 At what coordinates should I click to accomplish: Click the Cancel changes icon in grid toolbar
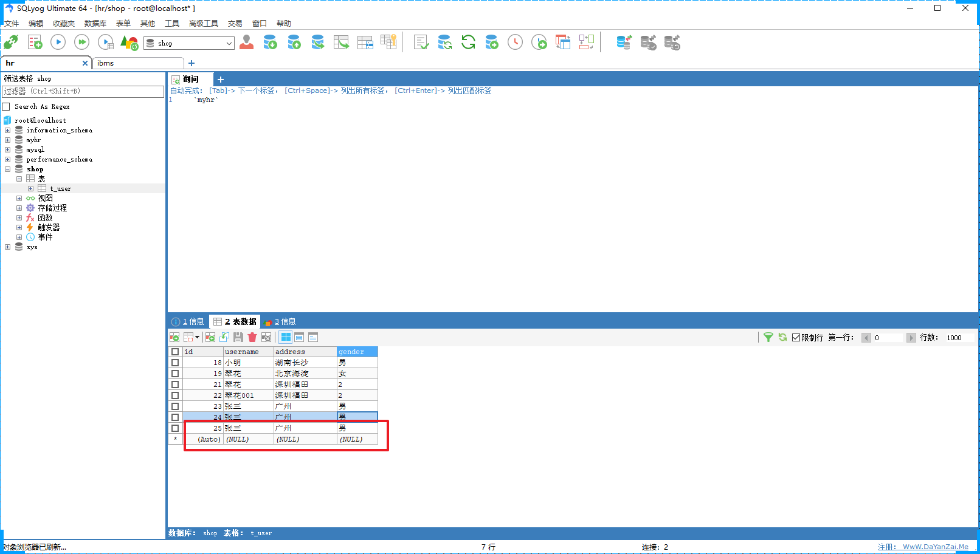[266, 337]
